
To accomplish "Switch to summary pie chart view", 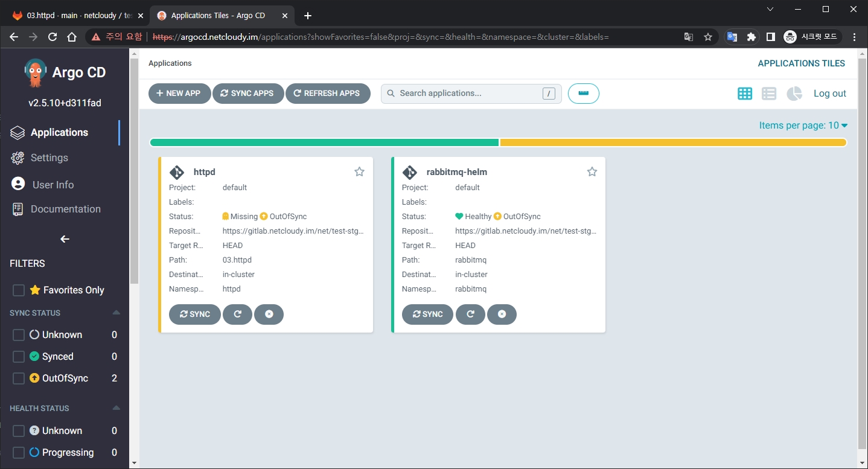I will click(794, 94).
